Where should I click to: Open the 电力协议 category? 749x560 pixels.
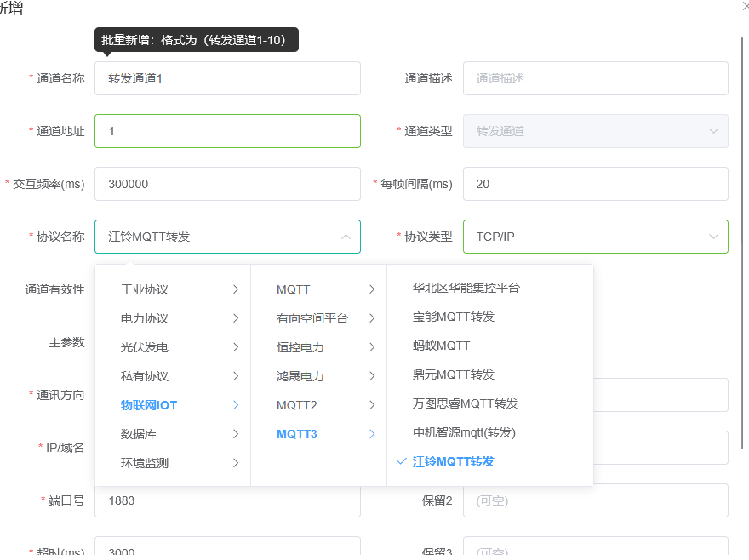tap(145, 318)
